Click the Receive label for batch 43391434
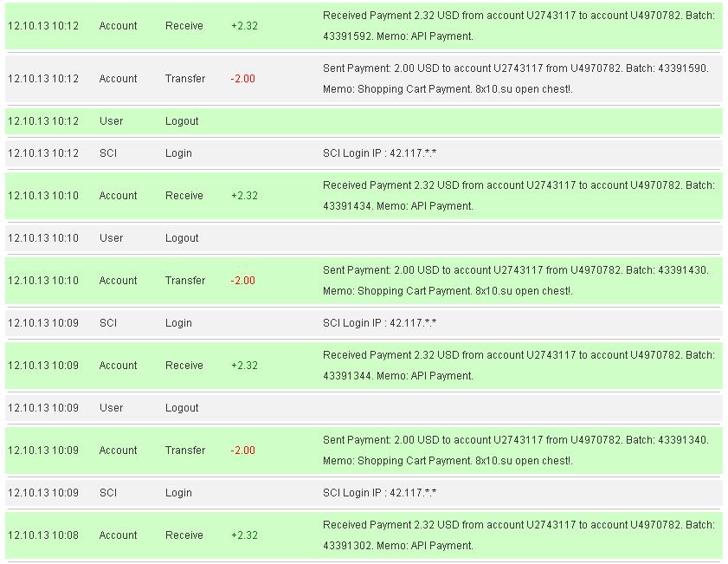 coord(184,196)
